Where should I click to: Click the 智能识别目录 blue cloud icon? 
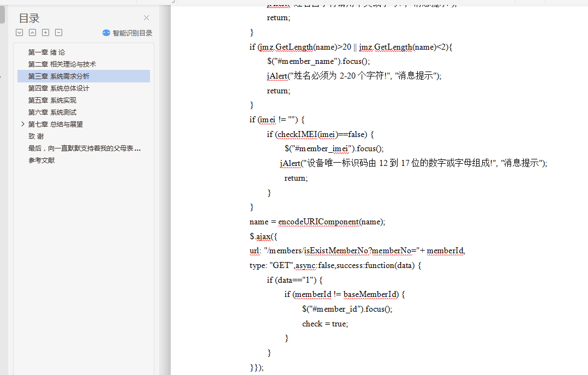106,33
